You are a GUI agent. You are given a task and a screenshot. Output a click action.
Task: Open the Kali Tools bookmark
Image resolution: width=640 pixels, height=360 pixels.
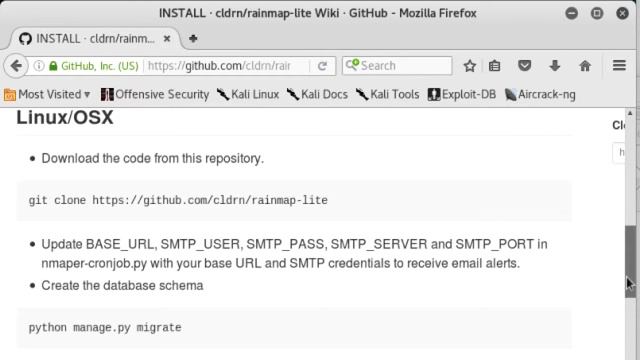click(x=387, y=94)
